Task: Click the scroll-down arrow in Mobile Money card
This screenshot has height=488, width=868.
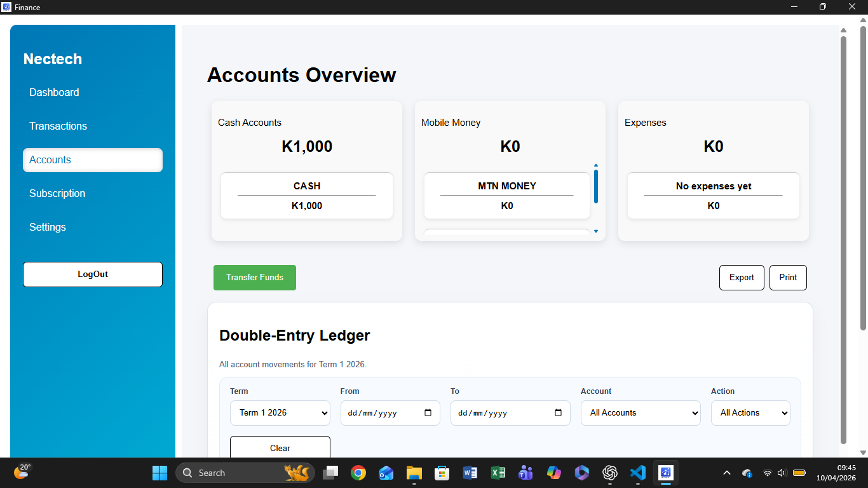Action: click(595, 231)
